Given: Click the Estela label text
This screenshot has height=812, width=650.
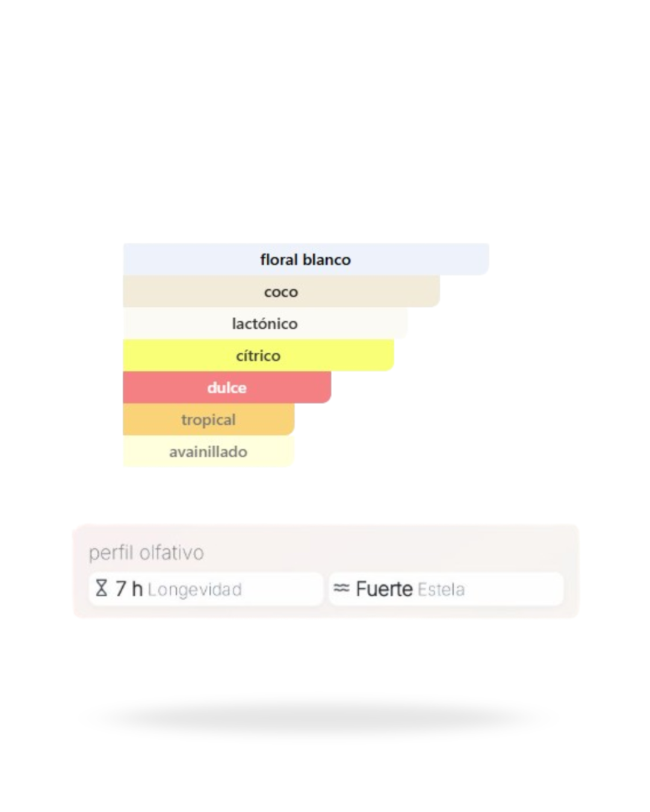Looking at the screenshot, I should pyautogui.click(x=441, y=589).
